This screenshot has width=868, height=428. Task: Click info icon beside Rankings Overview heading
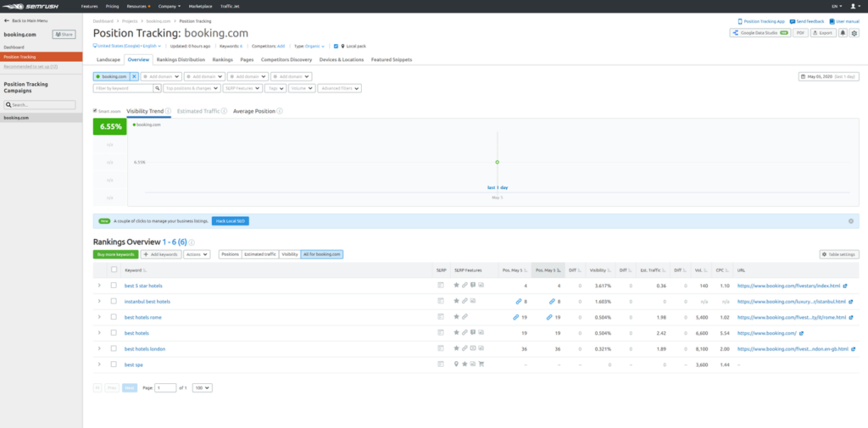pos(192,242)
